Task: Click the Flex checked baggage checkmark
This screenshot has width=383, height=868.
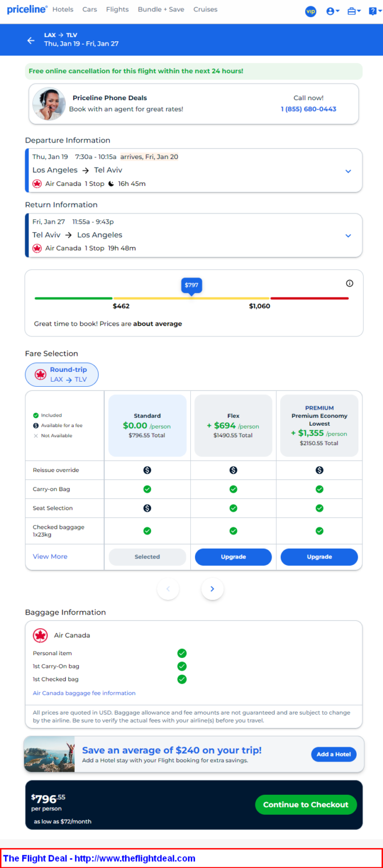Action: (x=233, y=531)
